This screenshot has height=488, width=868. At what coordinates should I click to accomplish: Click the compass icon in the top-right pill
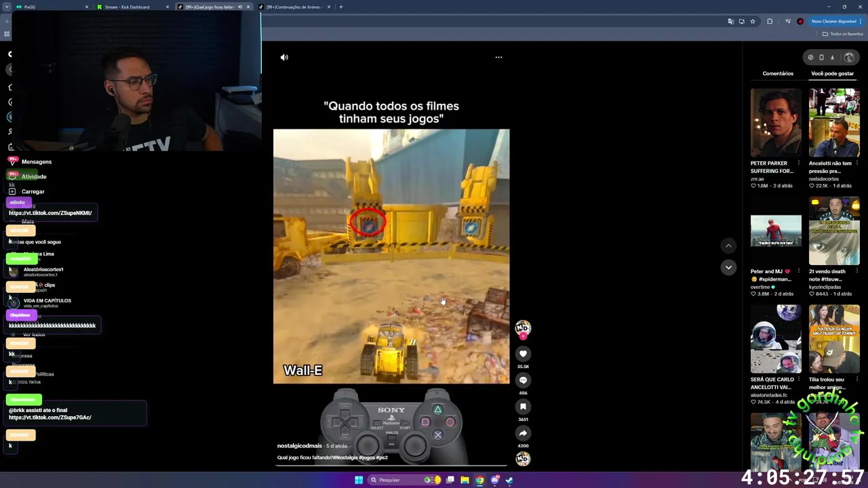pyautogui.click(x=810, y=58)
